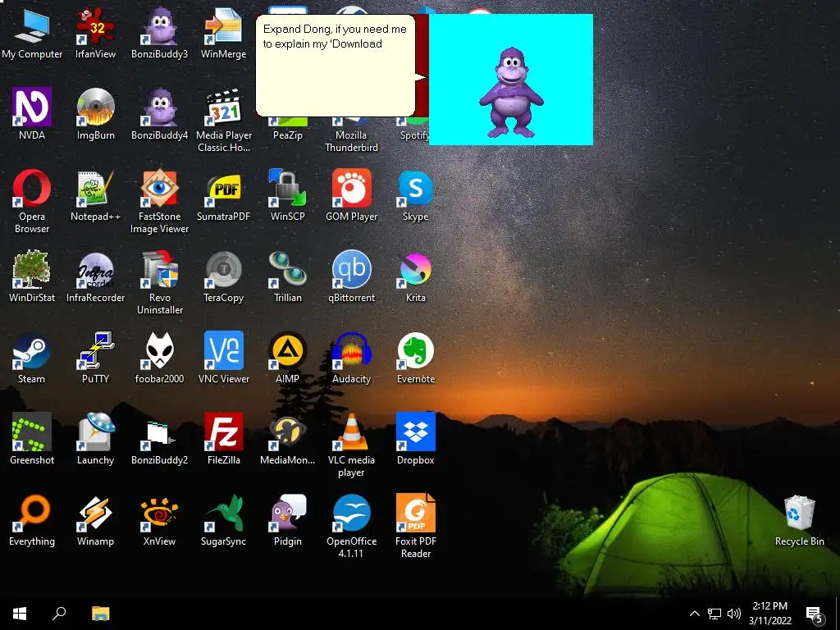This screenshot has height=630, width=840.
Task: Open network status tray icon
Action: [714, 614]
